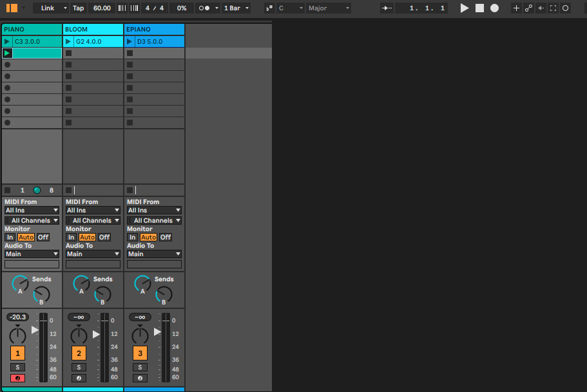Open BLOOM's MIDI From All Ins dropdown
Viewport: 587px width, 392px height.
pos(93,210)
